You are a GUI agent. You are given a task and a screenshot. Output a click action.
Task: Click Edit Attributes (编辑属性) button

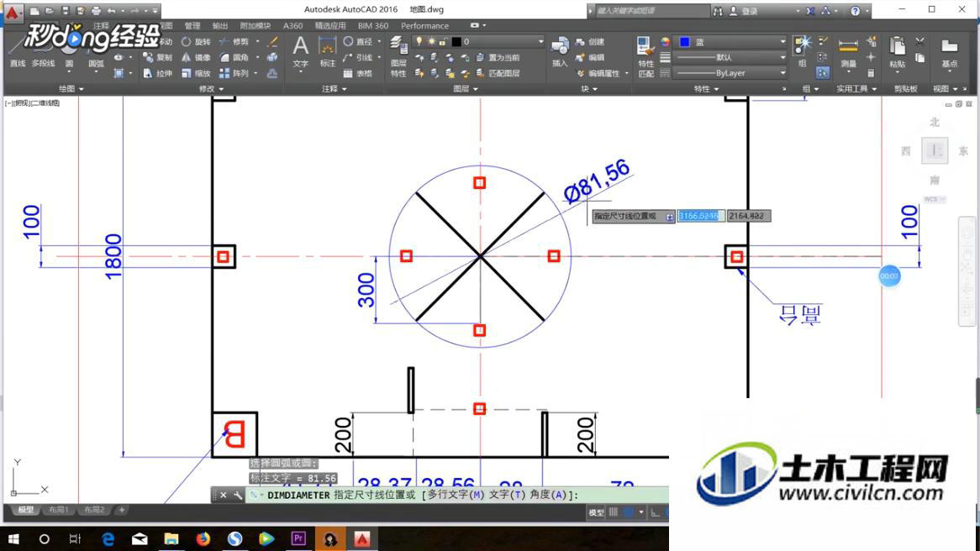pyautogui.click(x=598, y=73)
